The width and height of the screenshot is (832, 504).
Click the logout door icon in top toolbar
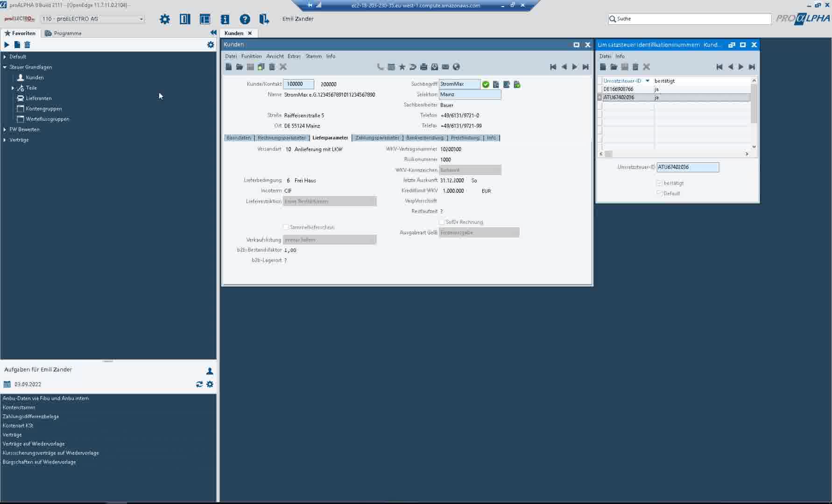pos(264,19)
